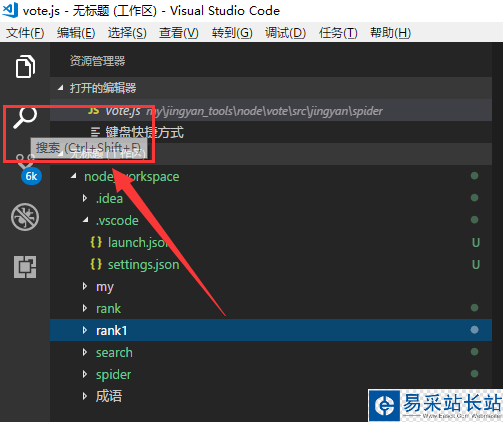Select the node_workspace folder name
Screen dimensions: 503x422
(x=132, y=177)
